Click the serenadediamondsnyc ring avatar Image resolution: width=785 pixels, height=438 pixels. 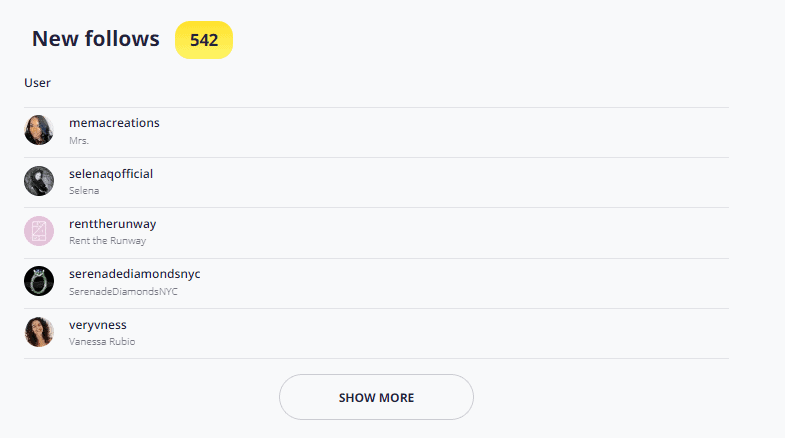tap(39, 281)
